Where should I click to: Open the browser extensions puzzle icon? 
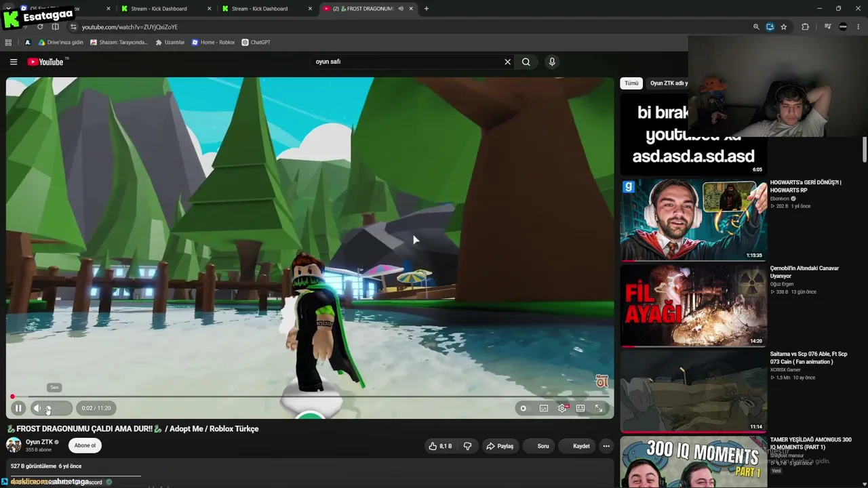click(805, 27)
